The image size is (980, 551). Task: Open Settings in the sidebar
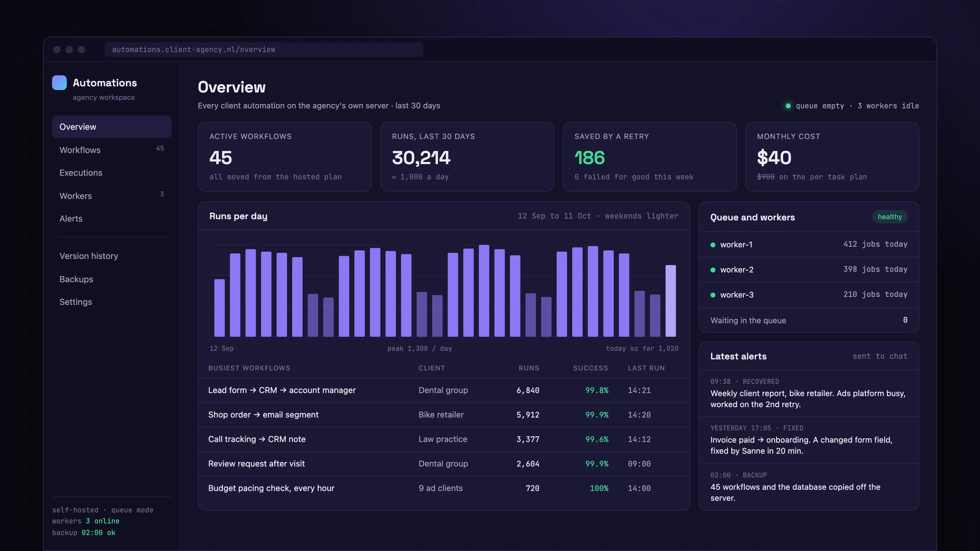111,302
